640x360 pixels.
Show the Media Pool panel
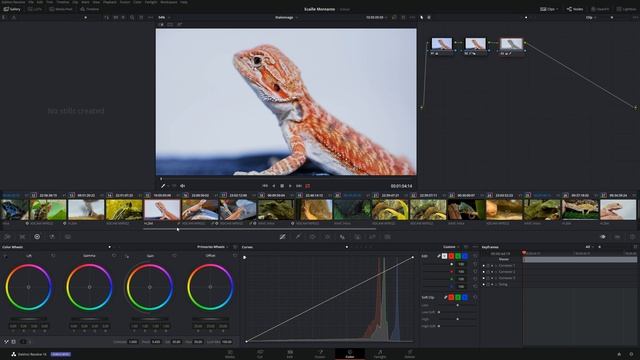pyautogui.click(x=61, y=9)
